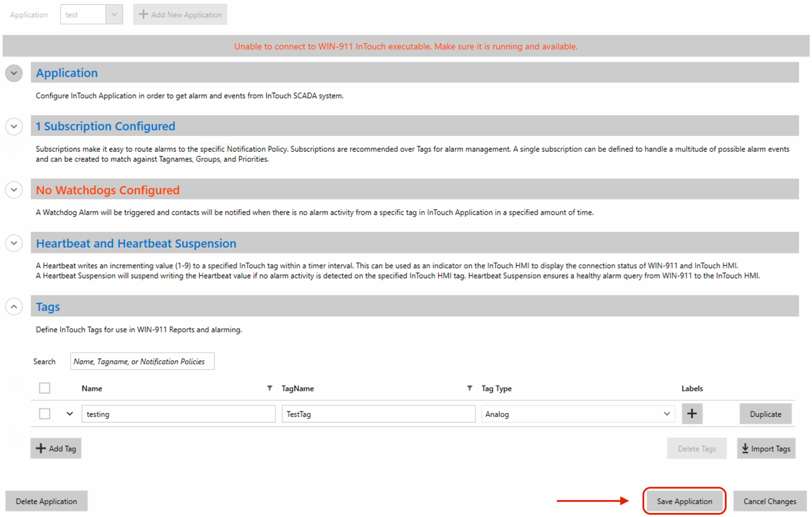Image resolution: width=812 pixels, height=517 pixels.
Task: Duplicate the testing tag
Action: pos(765,414)
